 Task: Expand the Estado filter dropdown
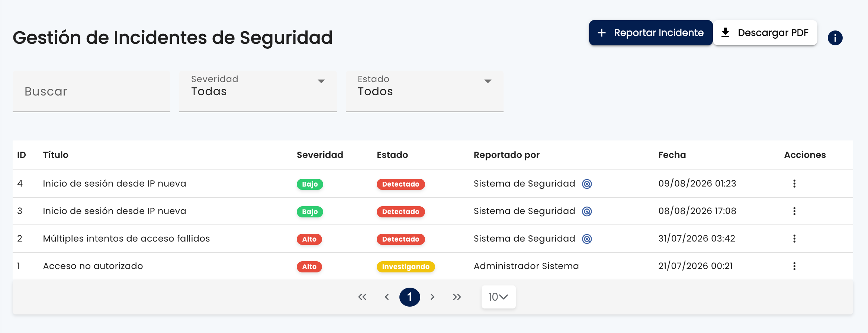click(x=425, y=91)
